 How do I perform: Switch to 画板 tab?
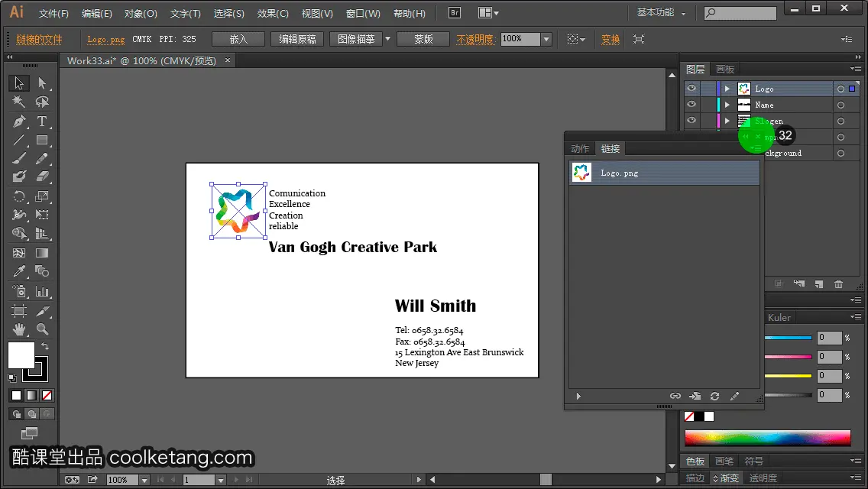(x=724, y=70)
